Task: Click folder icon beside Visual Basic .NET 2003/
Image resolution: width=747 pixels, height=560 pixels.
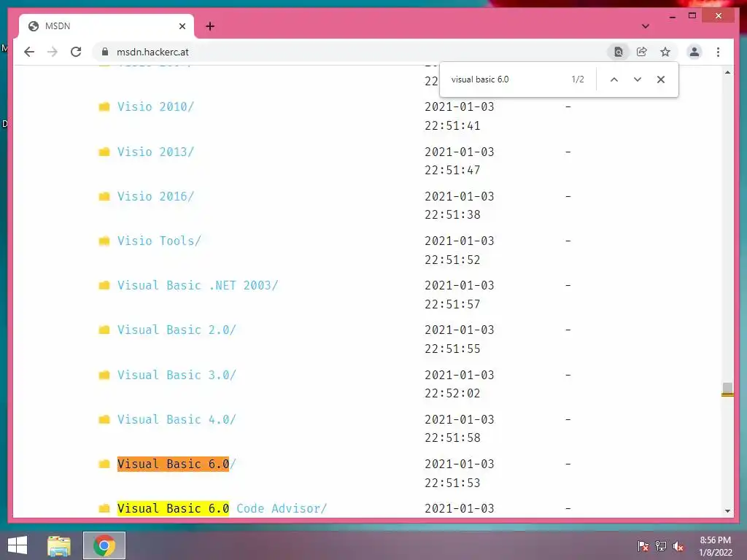Action: pyautogui.click(x=104, y=285)
